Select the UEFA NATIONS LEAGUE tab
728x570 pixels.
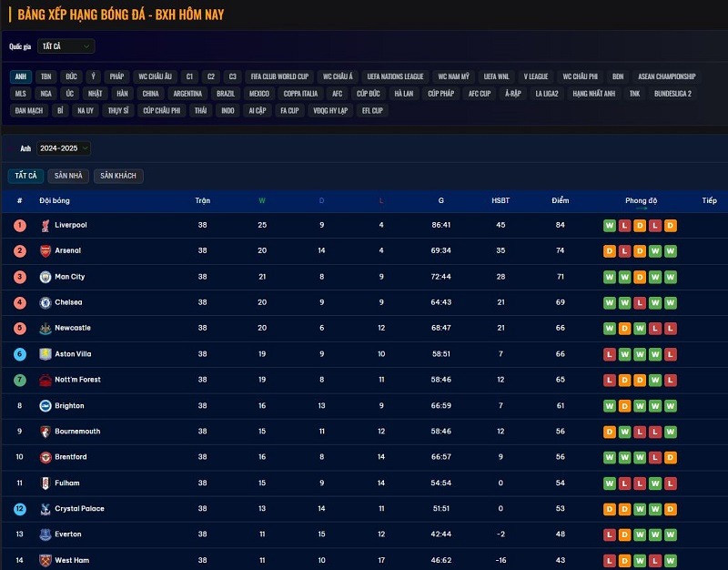[x=395, y=76]
